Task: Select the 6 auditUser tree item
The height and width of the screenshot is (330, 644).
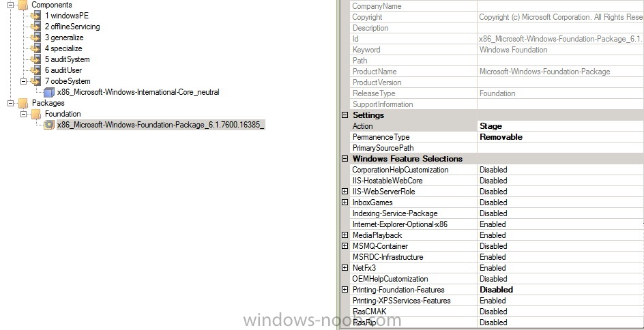Action: tap(63, 70)
